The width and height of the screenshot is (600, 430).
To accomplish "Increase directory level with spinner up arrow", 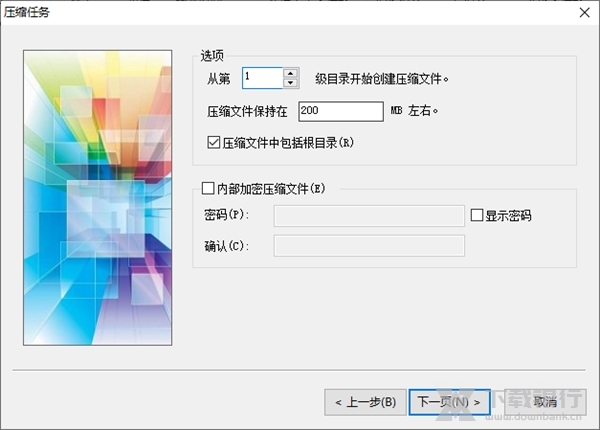I will point(290,73).
